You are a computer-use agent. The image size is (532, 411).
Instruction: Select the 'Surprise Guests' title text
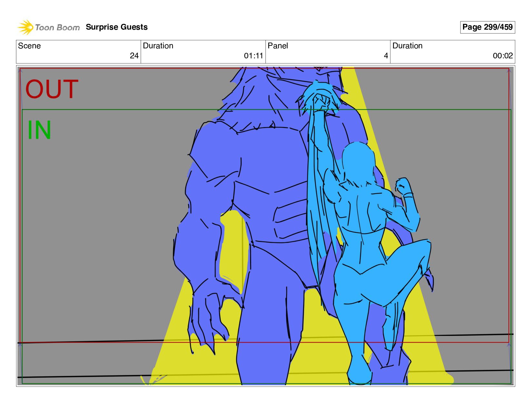pyautogui.click(x=117, y=27)
